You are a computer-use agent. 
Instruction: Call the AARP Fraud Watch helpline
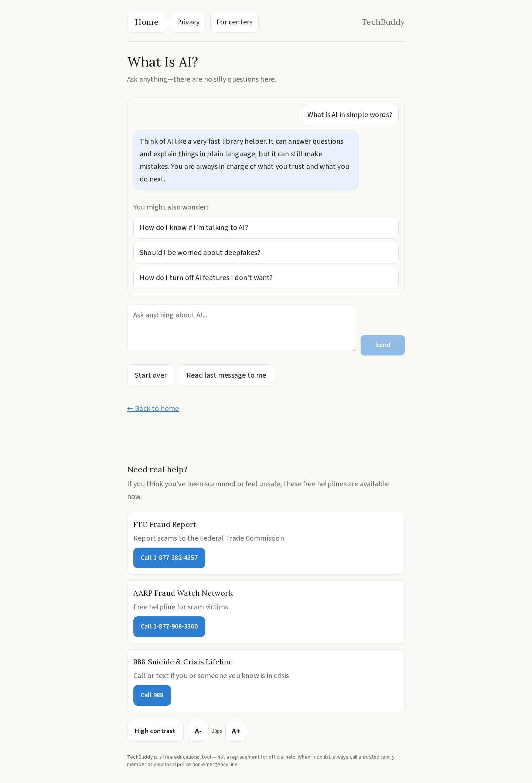click(x=169, y=627)
